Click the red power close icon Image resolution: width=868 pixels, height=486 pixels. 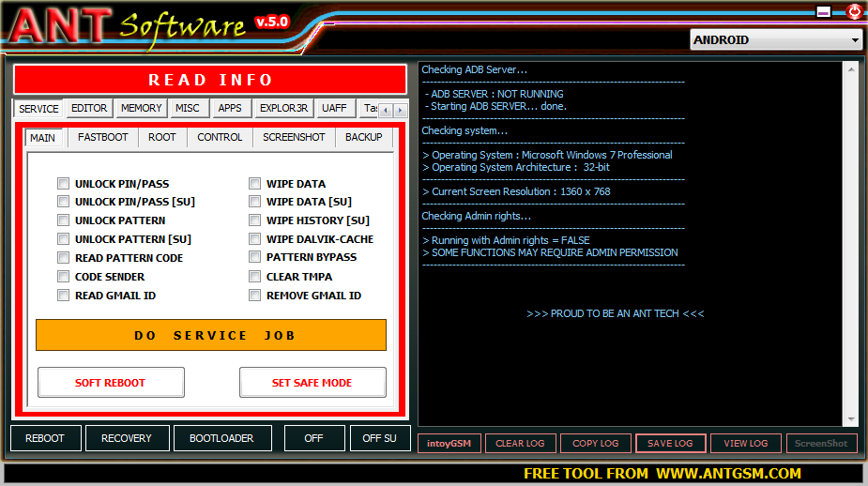(x=855, y=11)
